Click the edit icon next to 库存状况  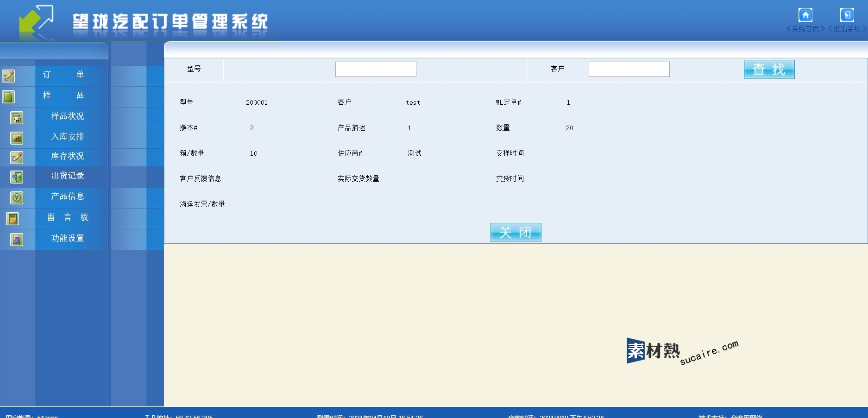tap(17, 158)
